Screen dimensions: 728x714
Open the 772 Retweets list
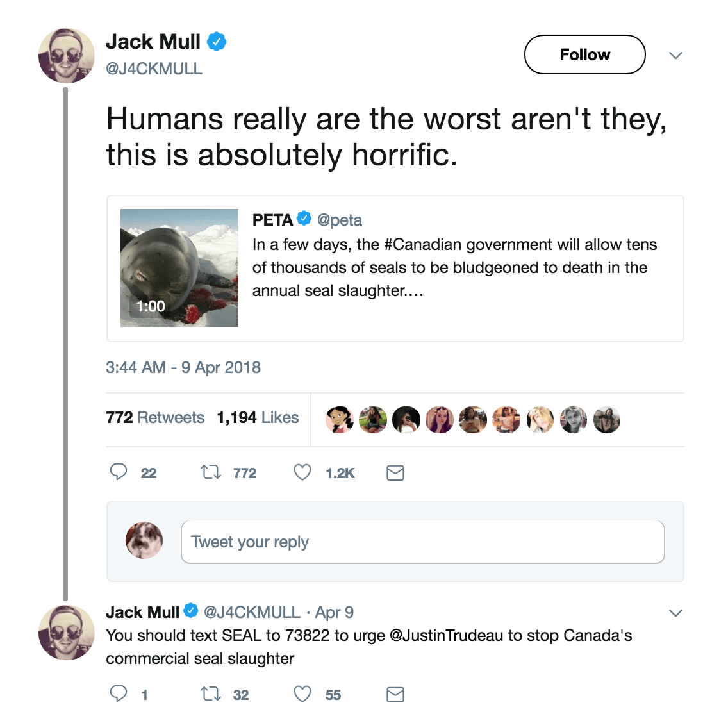155,417
